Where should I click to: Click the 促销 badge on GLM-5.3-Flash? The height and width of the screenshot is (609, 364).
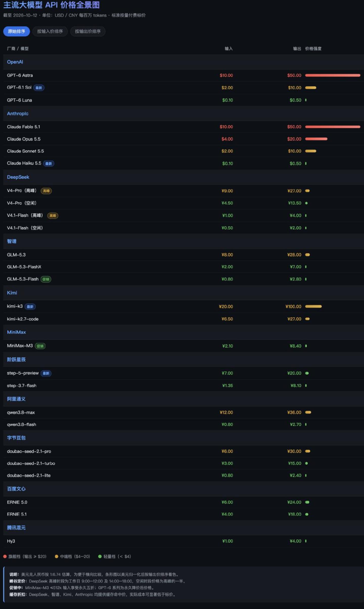[x=46, y=279]
